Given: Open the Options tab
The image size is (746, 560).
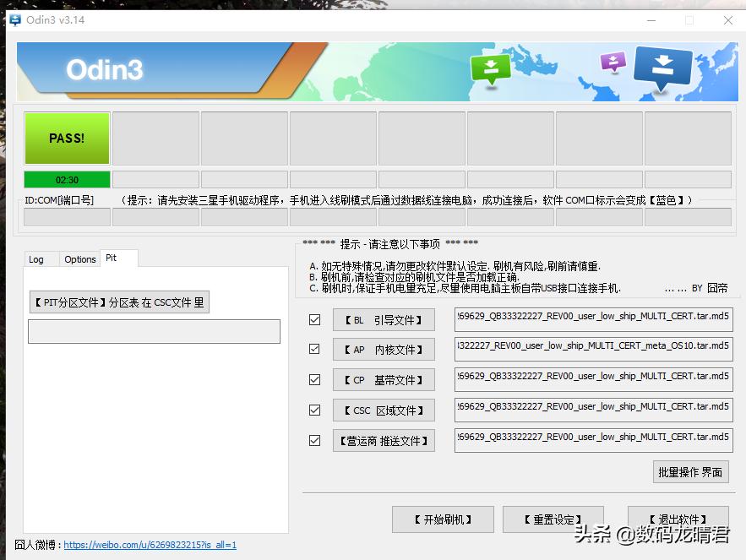Looking at the screenshot, I should tap(79, 258).
